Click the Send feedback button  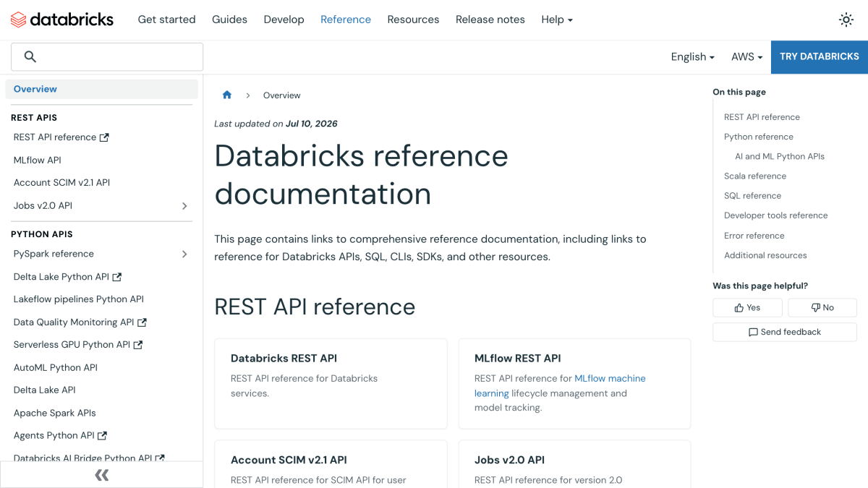tap(785, 332)
